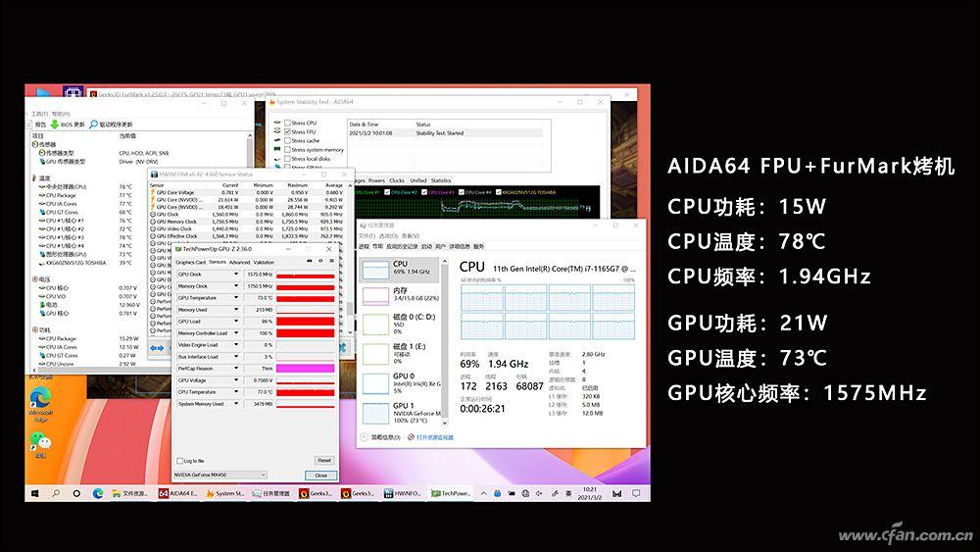Select GPU 1 NVIDIA GeForce in Task Manager sidebar
980x552 pixels.
[401, 413]
